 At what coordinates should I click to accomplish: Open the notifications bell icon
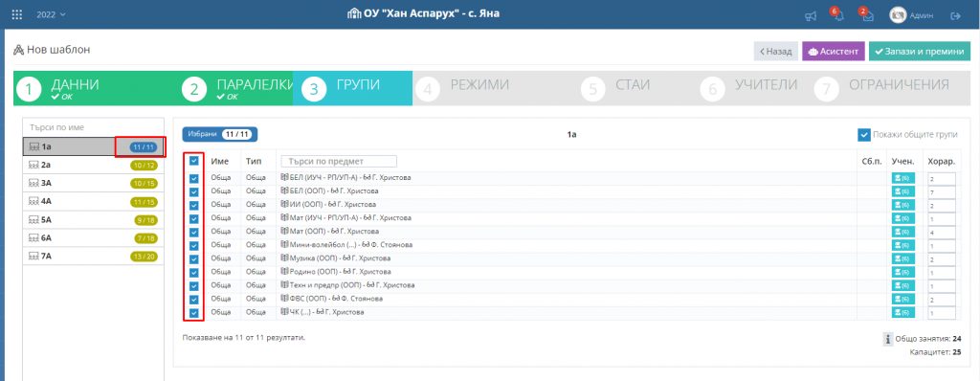click(838, 16)
